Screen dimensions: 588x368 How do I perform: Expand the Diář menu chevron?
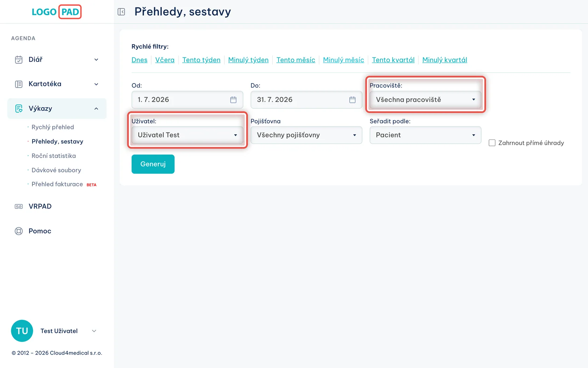[96, 60]
